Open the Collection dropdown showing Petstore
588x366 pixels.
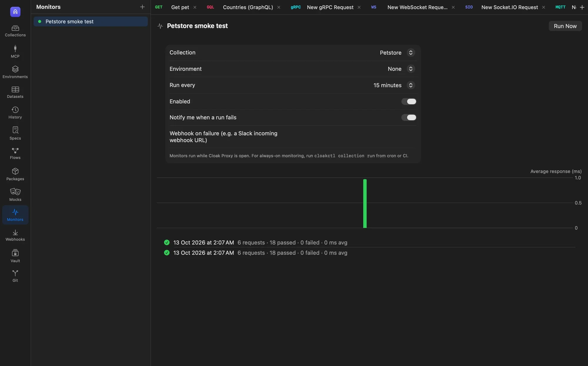tap(397, 53)
